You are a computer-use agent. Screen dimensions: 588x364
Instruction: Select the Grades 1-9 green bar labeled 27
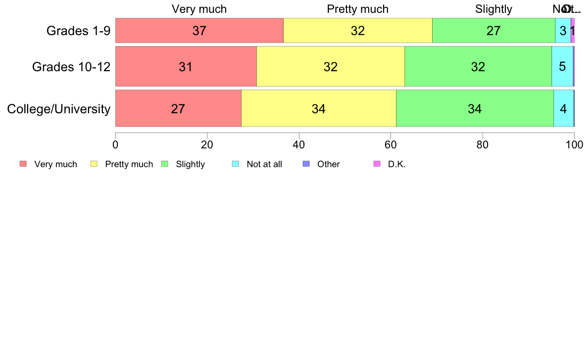coord(494,30)
